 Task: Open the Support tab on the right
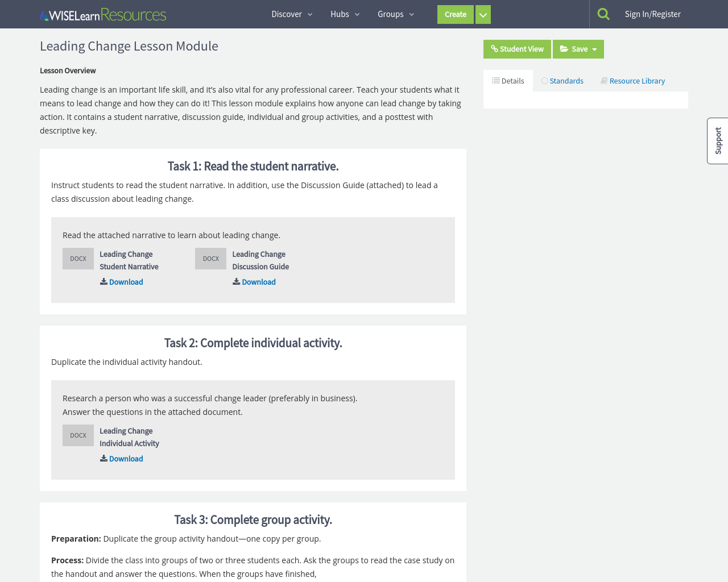[x=717, y=141]
